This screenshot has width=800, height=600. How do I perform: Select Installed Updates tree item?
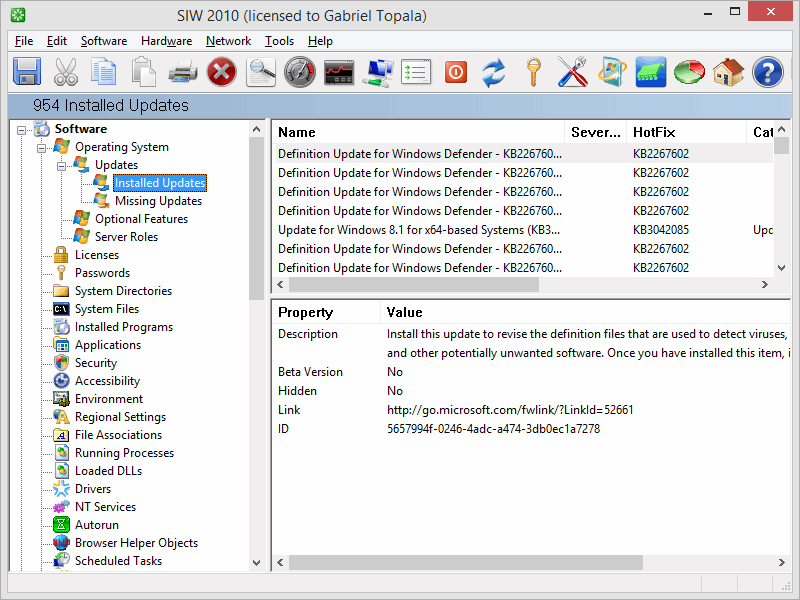tap(160, 183)
